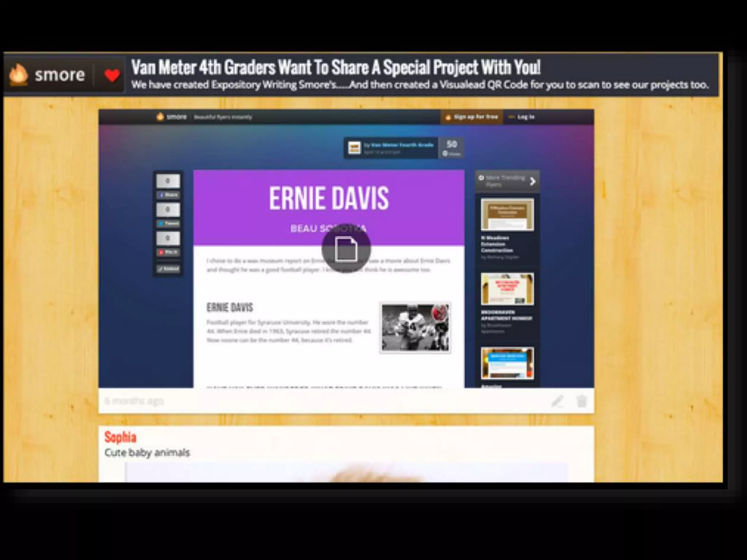Click the Ernie Davis football photo

(415, 327)
